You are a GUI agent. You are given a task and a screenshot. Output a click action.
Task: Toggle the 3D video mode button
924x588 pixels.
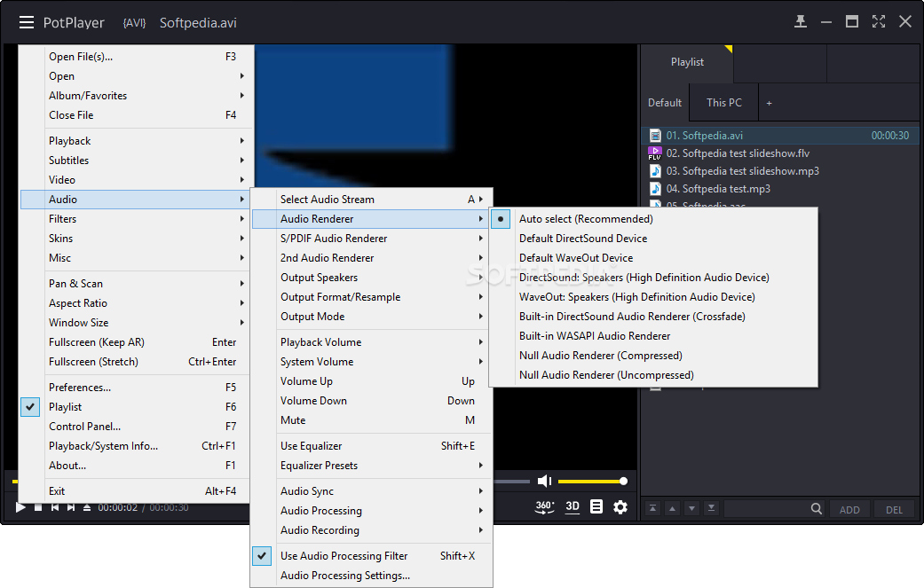click(x=573, y=506)
